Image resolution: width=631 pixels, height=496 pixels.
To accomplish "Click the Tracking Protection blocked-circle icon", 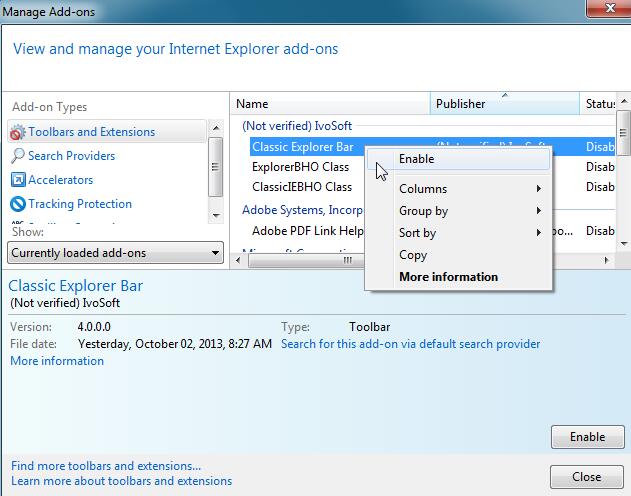I will 18,204.
